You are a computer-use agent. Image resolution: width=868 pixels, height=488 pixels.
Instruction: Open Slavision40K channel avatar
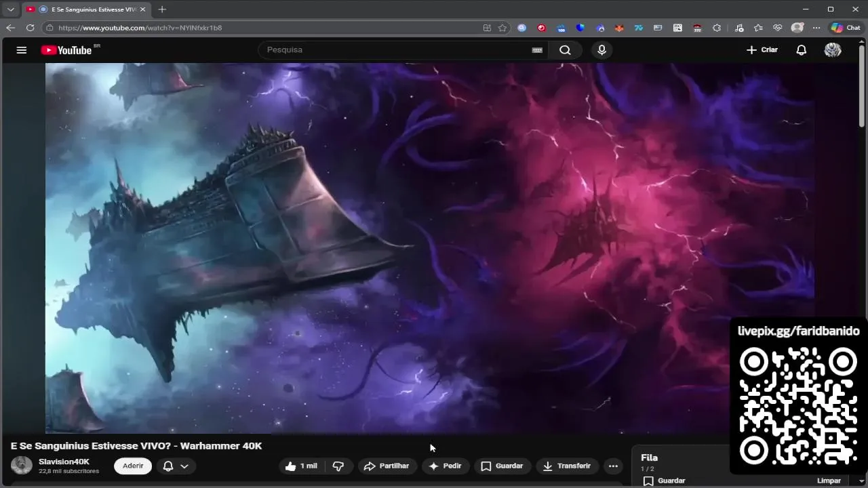tap(22, 466)
